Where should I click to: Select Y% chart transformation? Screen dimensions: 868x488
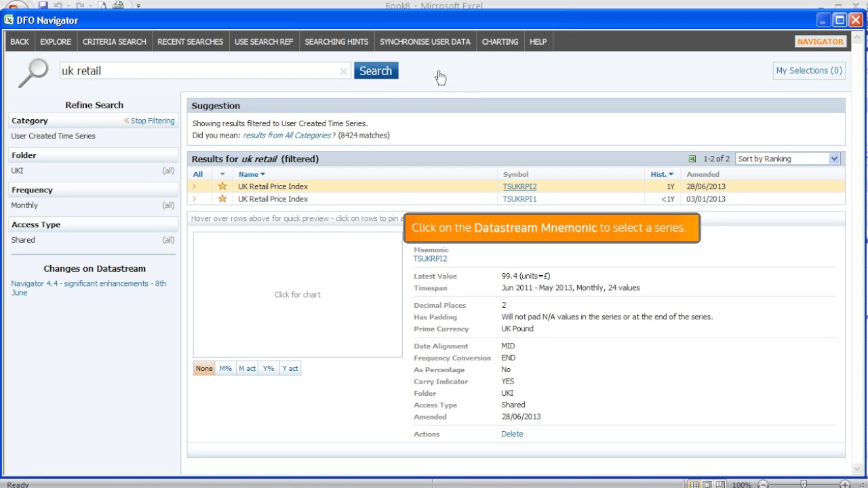(269, 369)
